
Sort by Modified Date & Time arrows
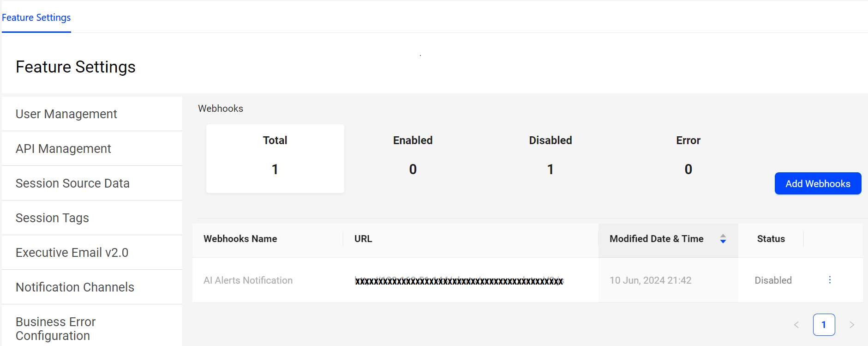pyautogui.click(x=723, y=239)
